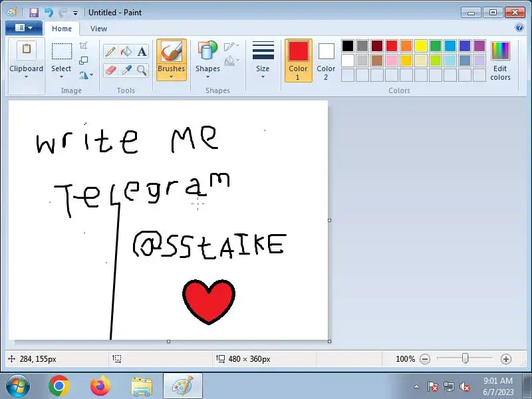Activate Color 1 foreground selector
This screenshot has height=399, width=532.
click(x=298, y=61)
